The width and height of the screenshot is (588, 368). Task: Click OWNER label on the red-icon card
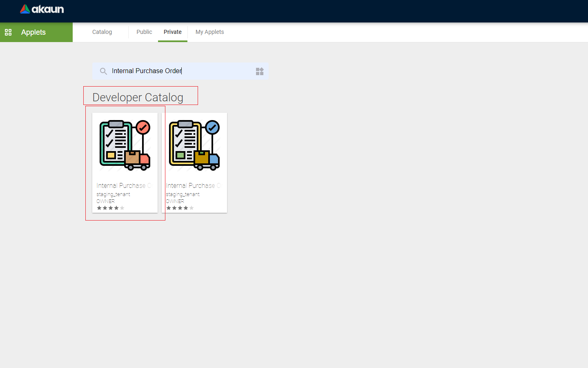click(x=106, y=201)
